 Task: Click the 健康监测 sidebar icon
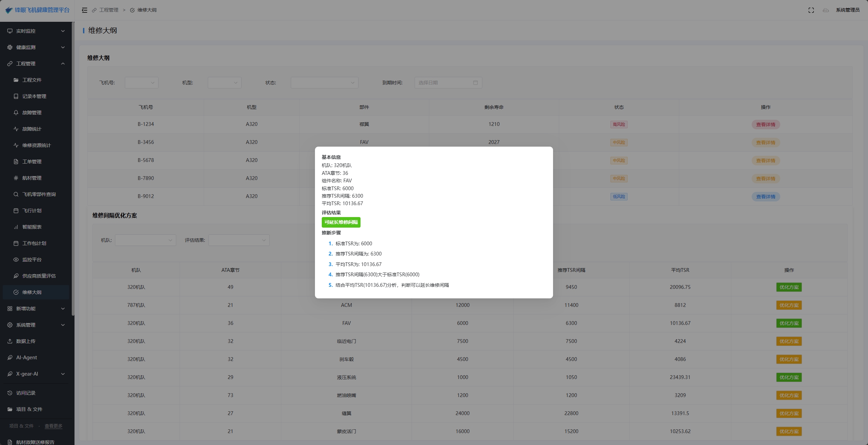click(x=10, y=47)
